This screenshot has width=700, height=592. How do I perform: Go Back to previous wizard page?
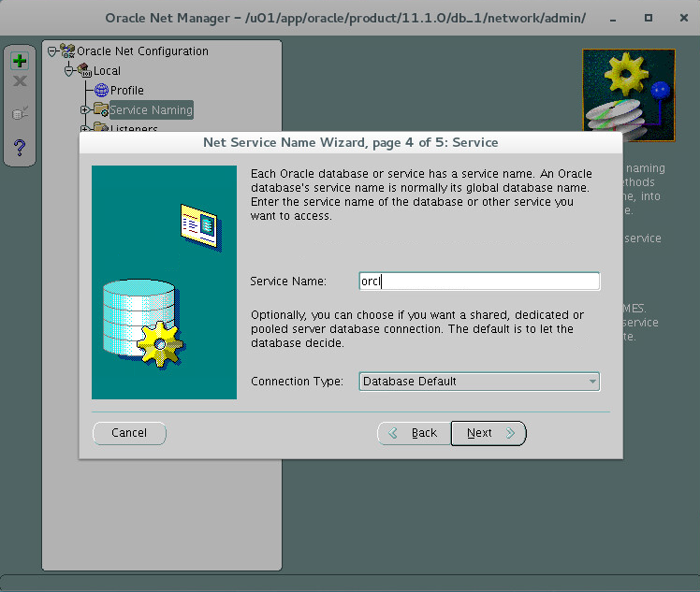point(414,433)
